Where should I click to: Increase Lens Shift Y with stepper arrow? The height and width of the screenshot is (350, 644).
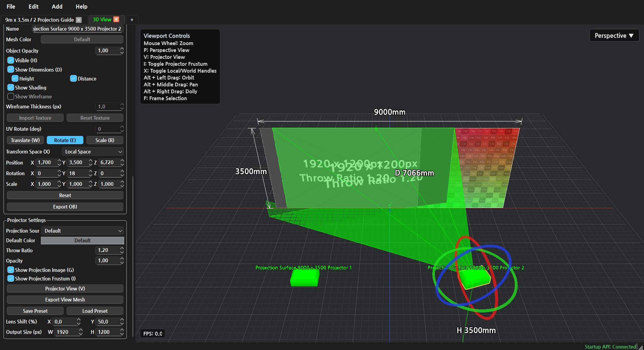pos(122,320)
